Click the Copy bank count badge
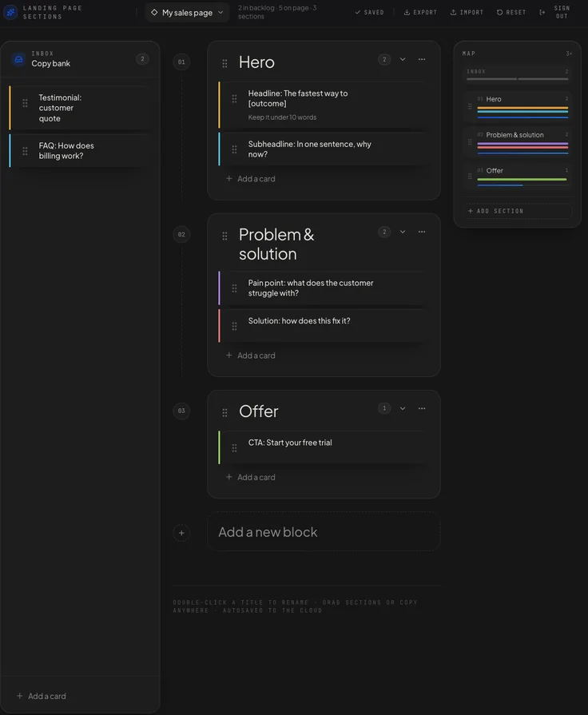This screenshot has width=588, height=715. [x=142, y=59]
